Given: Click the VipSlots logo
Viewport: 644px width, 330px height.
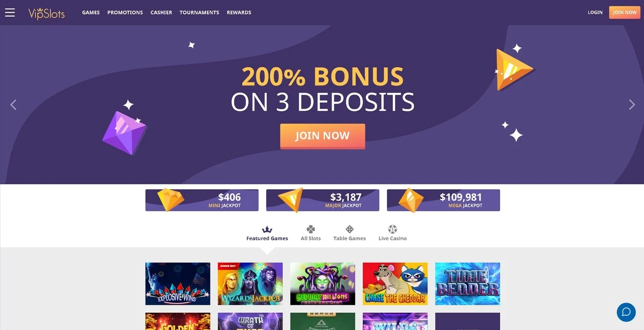Looking at the screenshot, I should [x=46, y=13].
